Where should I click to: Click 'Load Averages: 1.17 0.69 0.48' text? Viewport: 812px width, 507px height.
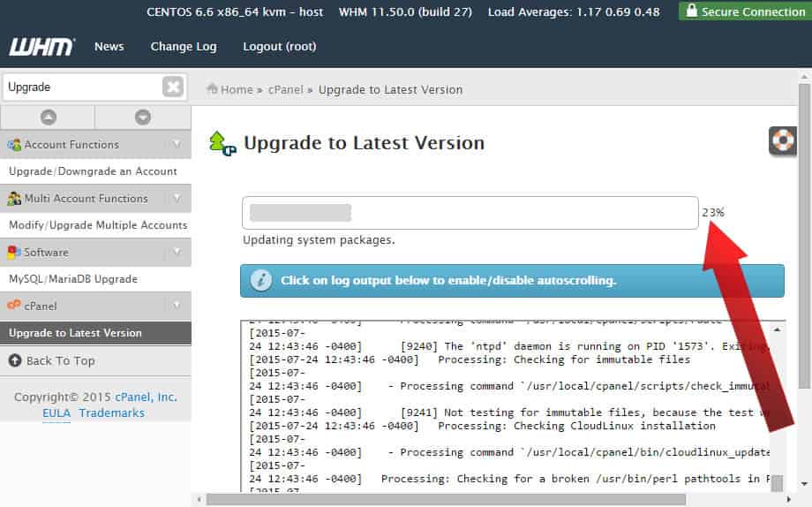(x=574, y=11)
